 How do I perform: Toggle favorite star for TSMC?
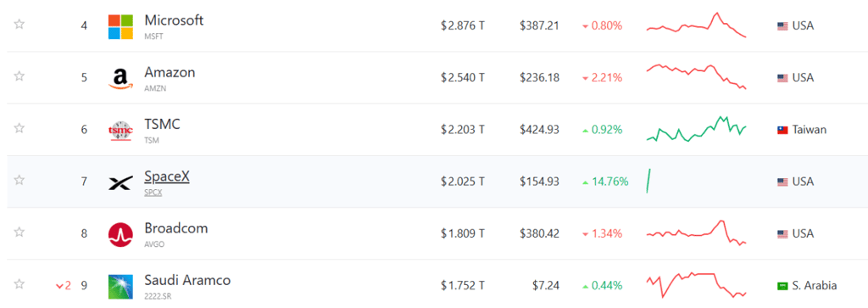click(x=19, y=128)
